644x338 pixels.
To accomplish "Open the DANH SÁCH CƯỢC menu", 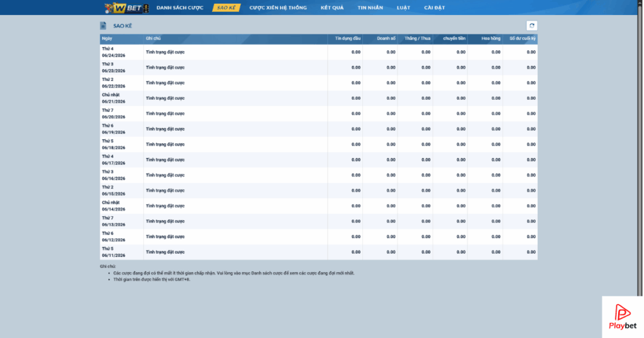I will pos(180,8).
